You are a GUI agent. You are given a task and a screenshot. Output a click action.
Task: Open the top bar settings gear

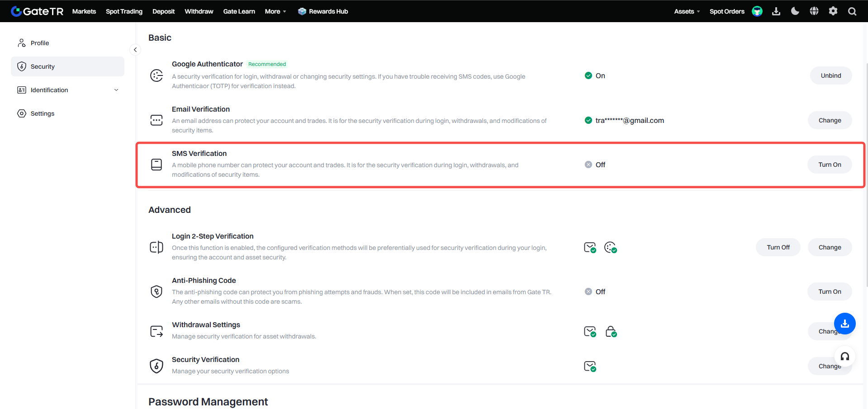tap(833, 11)
